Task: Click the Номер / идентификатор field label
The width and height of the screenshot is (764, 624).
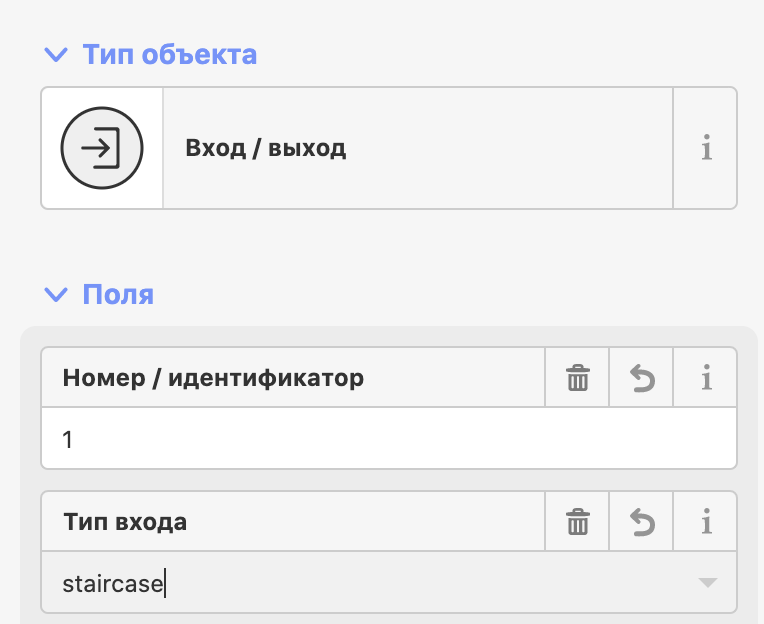Action: tap(213, 378)
